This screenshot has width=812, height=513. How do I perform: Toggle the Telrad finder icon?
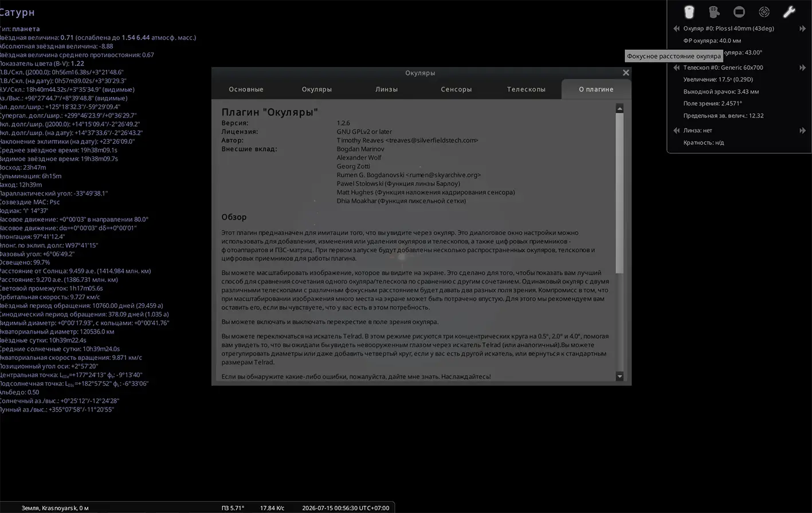[x=764, y=11]
